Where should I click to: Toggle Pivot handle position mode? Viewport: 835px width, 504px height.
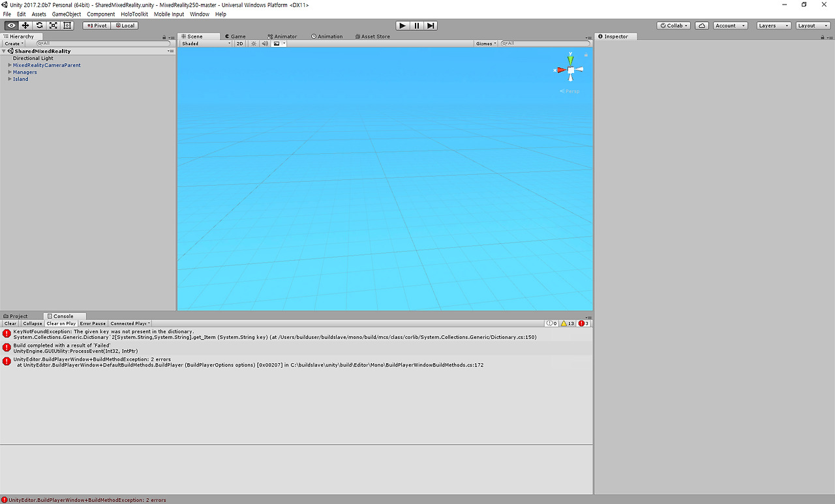[97, 25]
